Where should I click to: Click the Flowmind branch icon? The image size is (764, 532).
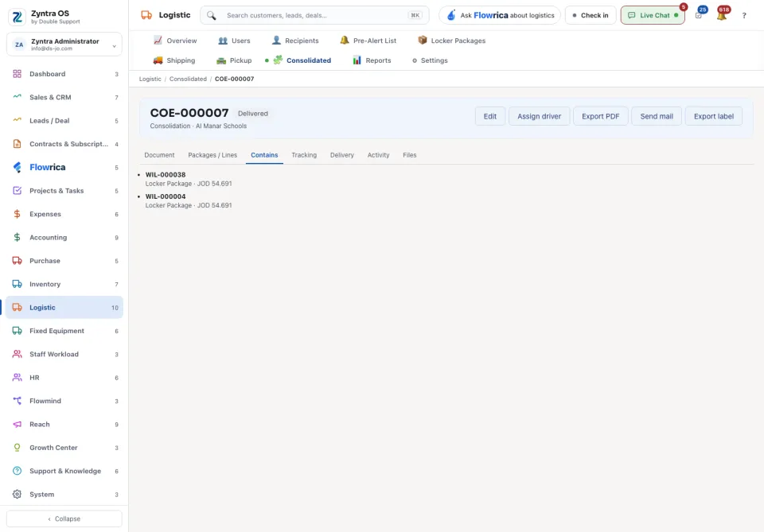[17, 401]
